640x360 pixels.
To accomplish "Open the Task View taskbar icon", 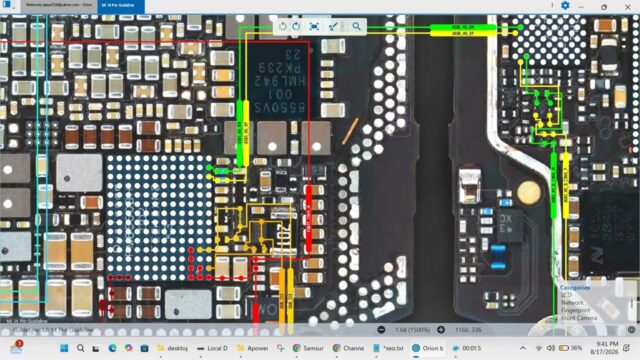I will (96, 348).
